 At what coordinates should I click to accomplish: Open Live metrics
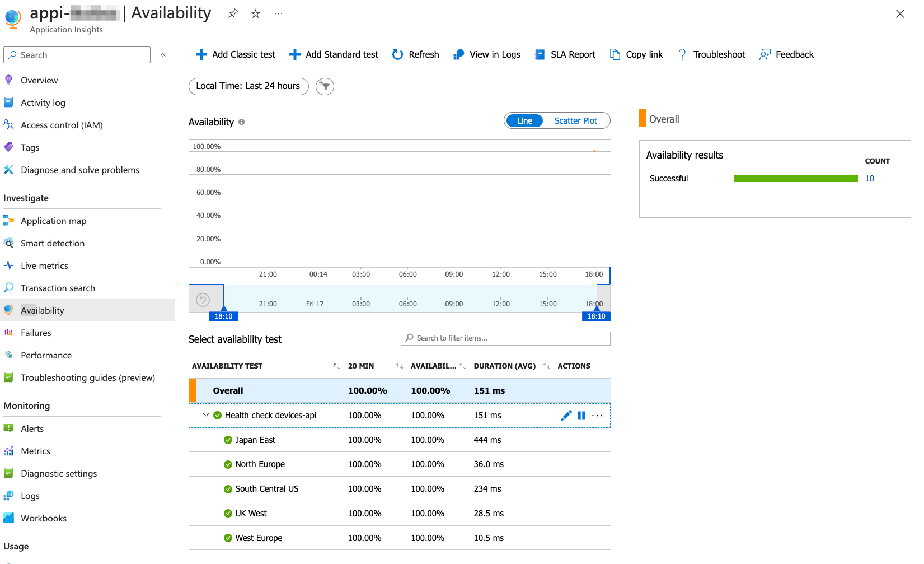click(44, 265)
